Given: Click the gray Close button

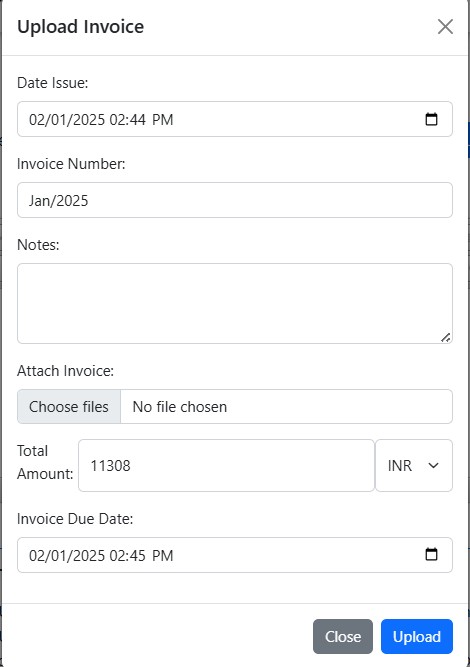Looking at the screenshot, I should (x=343, y=636).
